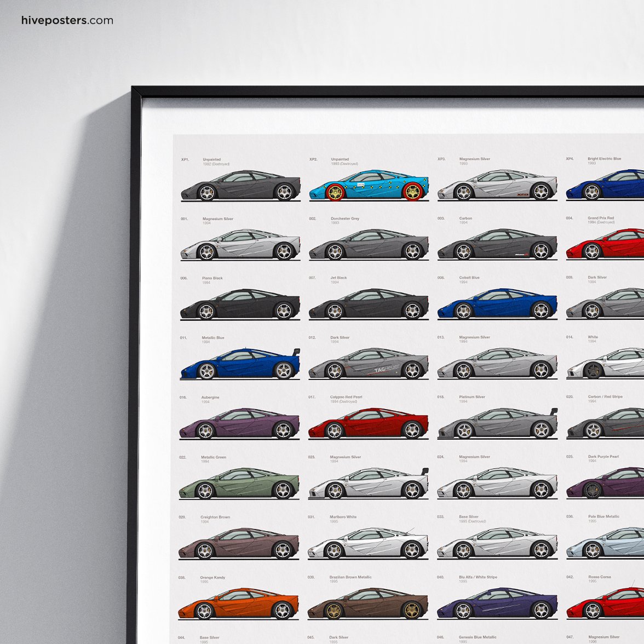Click the 'Cobalt Blue' label for car 008
Image resolution: width=644 pixels, height=644 pixels.
469,278
